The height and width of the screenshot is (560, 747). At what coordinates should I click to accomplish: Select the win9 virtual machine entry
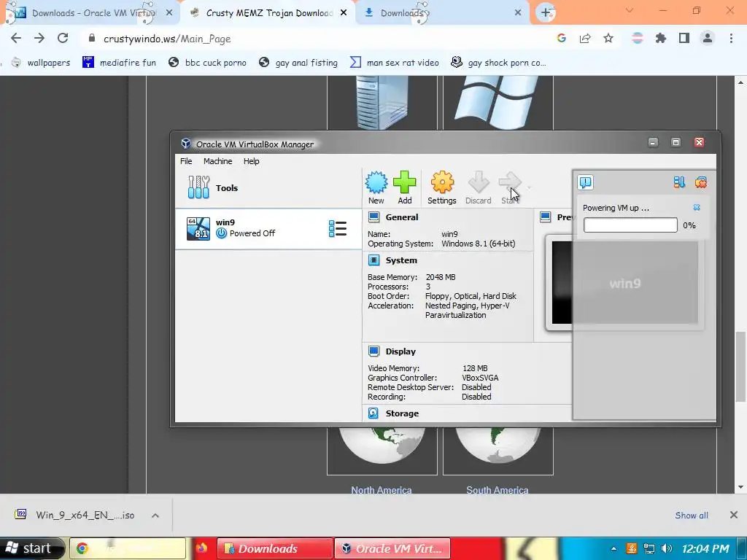(268, 228)
